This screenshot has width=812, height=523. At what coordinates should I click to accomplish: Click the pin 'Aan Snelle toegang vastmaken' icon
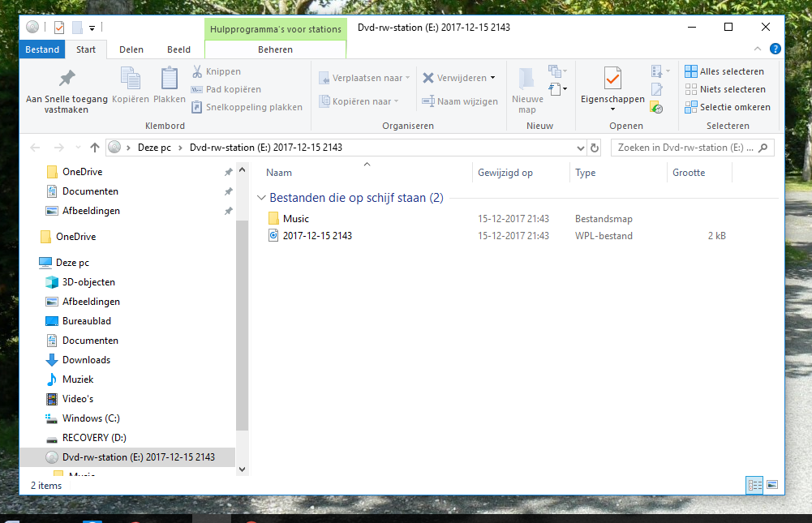(x=67, y=78)
